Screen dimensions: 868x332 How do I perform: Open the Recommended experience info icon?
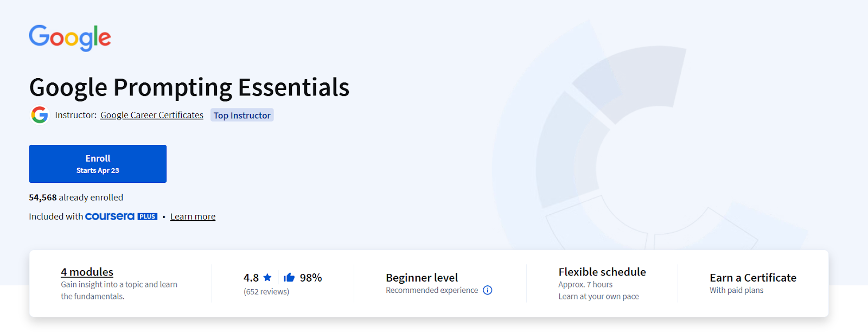pyautogui.click(x=488, y=290)
